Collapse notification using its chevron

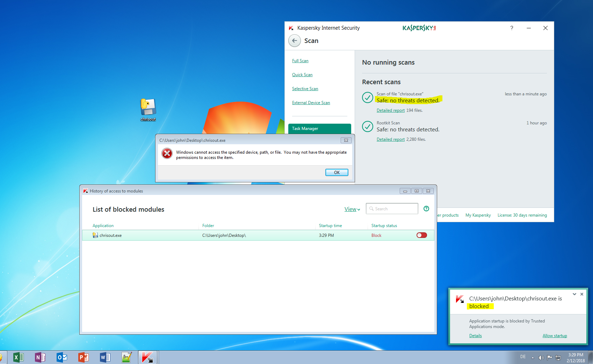tap(574, 294)
